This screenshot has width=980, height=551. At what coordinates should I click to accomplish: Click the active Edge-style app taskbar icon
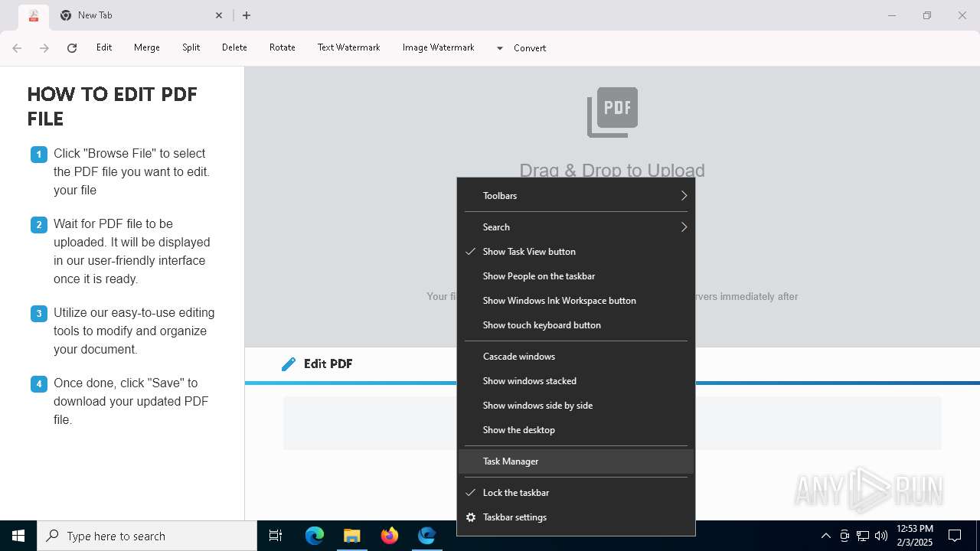(x=426, y=536)
